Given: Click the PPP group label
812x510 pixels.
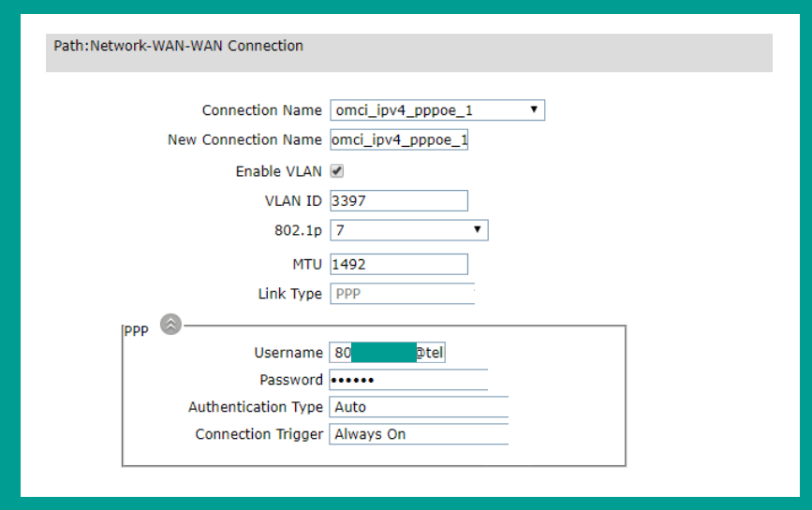Looking at the screenshot, I should click(x=136, y=331).
